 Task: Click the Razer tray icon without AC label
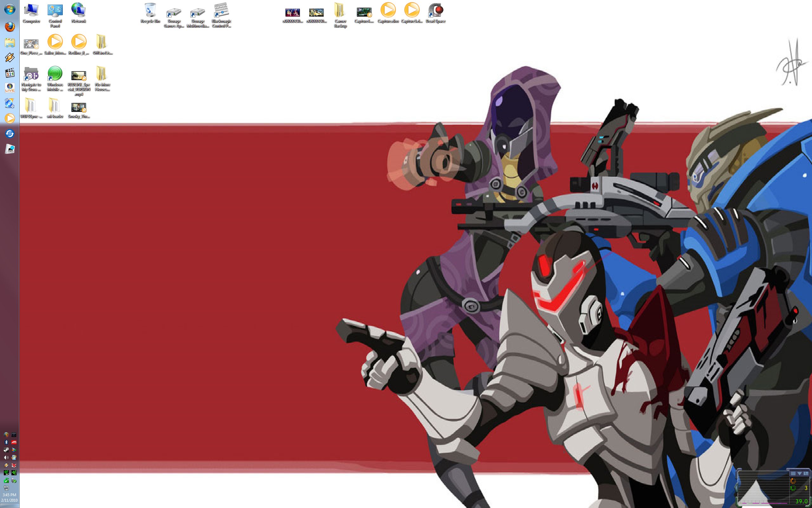tap(14, 473)
